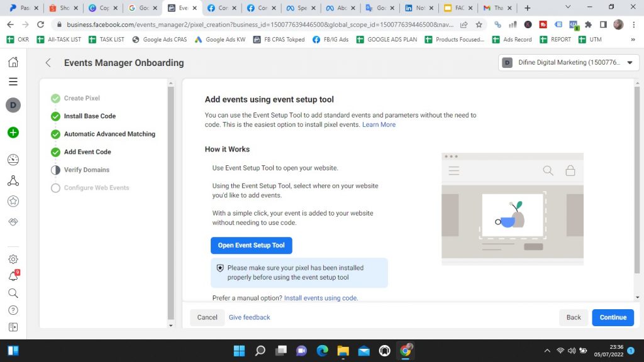Select the Install Base Code step
Screen dimensions: 644x362
pos(89,116)
